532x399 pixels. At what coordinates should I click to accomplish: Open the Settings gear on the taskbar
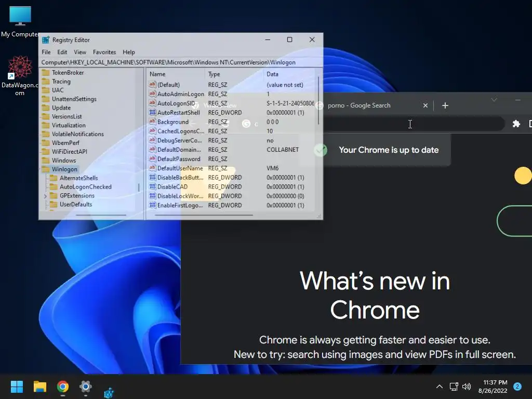[x=86, y=387]
